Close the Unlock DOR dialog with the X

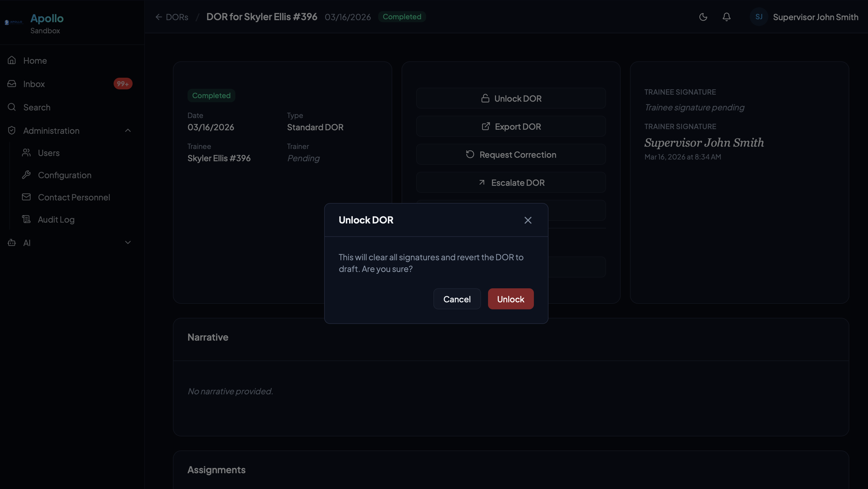tap(528, 220)
